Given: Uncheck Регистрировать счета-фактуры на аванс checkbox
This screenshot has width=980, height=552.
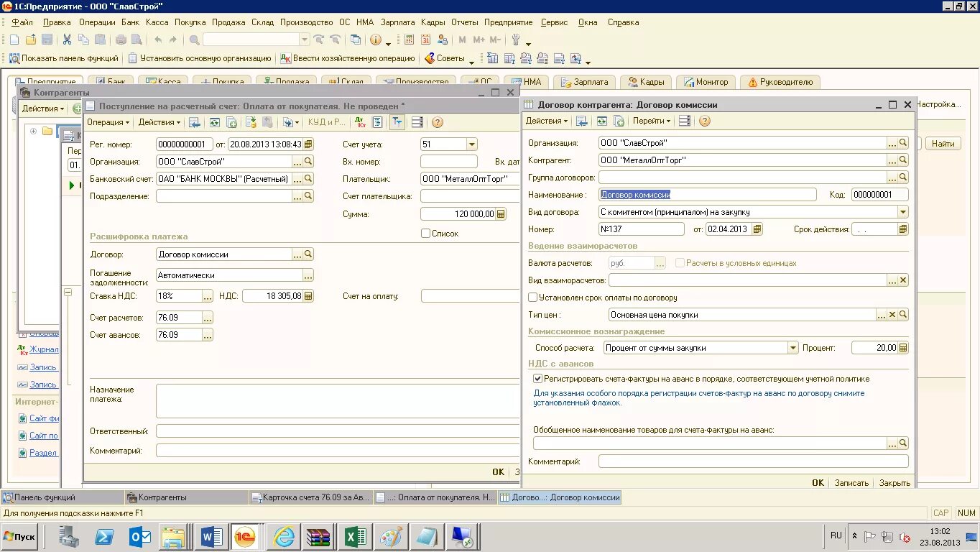Looking at the screenshot, I should tap(537, 378).
